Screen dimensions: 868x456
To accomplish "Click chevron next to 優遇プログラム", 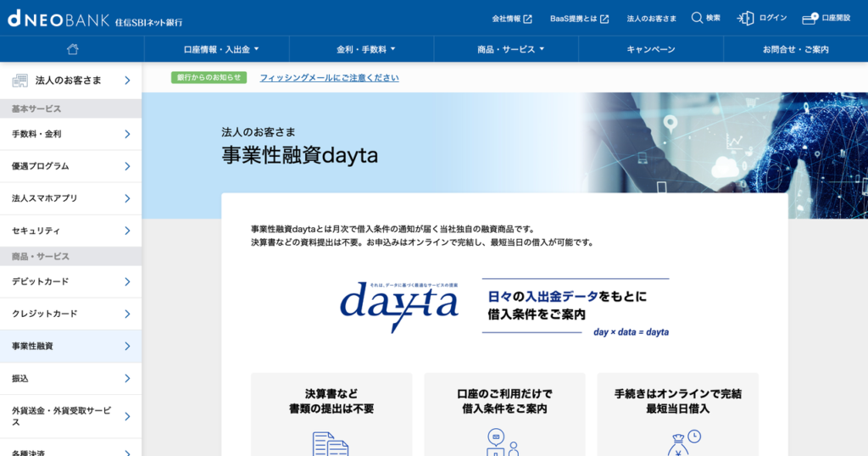I will click(x=127, y=166).
